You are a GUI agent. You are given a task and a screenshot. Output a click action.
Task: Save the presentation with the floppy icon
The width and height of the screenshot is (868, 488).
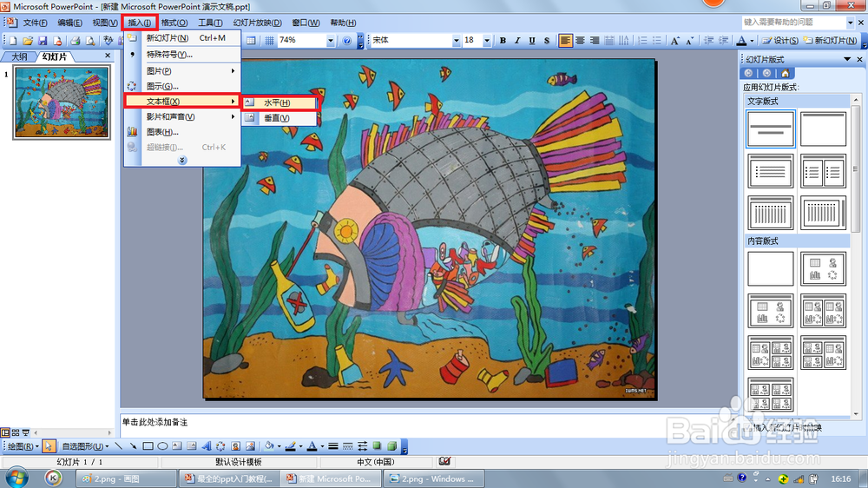tap(43, 41)
